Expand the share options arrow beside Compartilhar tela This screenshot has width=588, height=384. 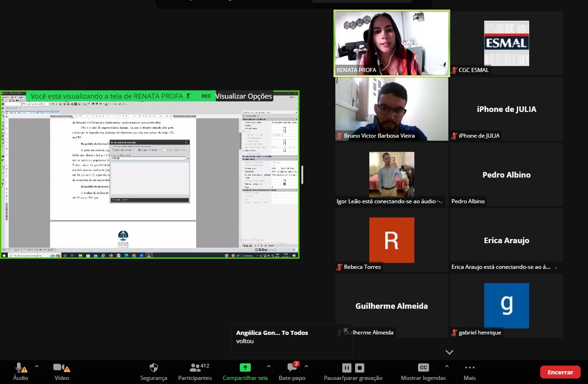point(269,366)
